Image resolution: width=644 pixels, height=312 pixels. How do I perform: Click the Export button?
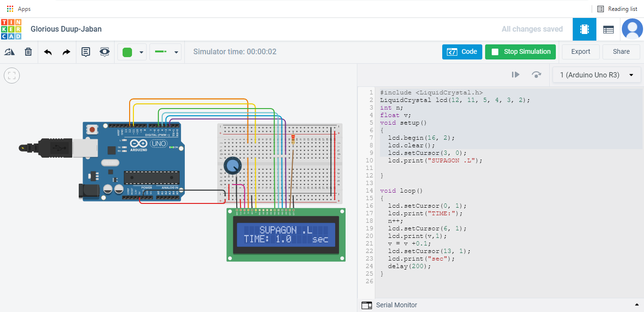tap(581, 52)
